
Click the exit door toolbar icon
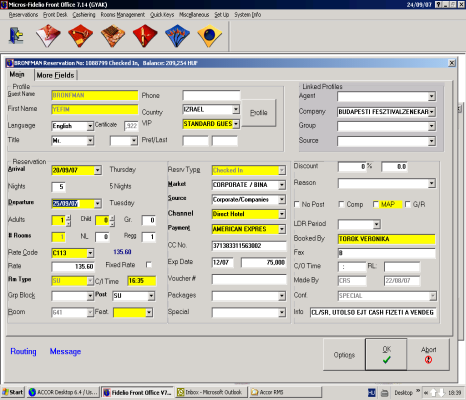point(16,36)
